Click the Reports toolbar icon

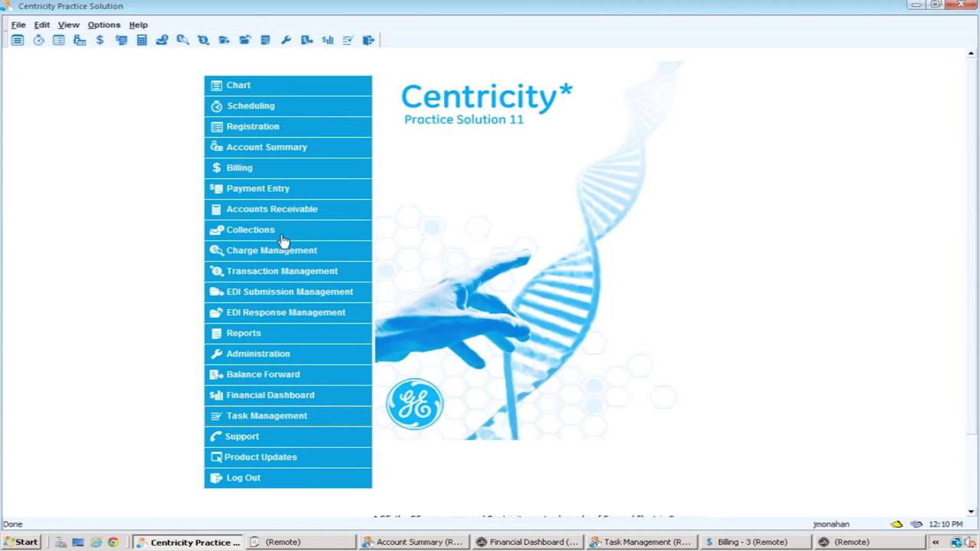pyautogui.click(x=266, y=40)
